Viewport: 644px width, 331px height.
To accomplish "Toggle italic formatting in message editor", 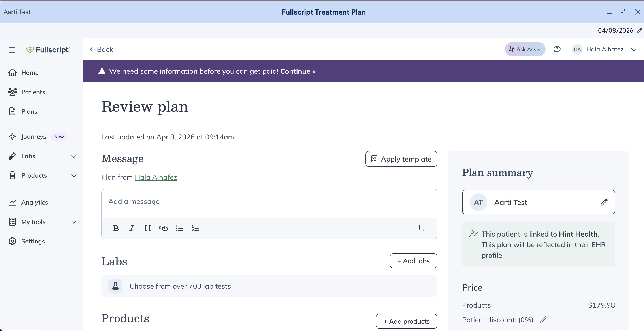I will coord(132,228).
